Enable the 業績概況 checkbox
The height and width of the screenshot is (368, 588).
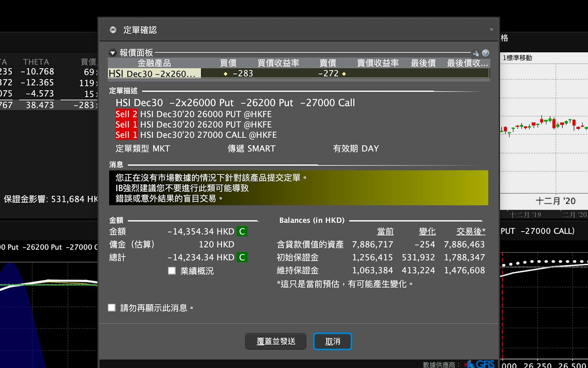[172, 271]
